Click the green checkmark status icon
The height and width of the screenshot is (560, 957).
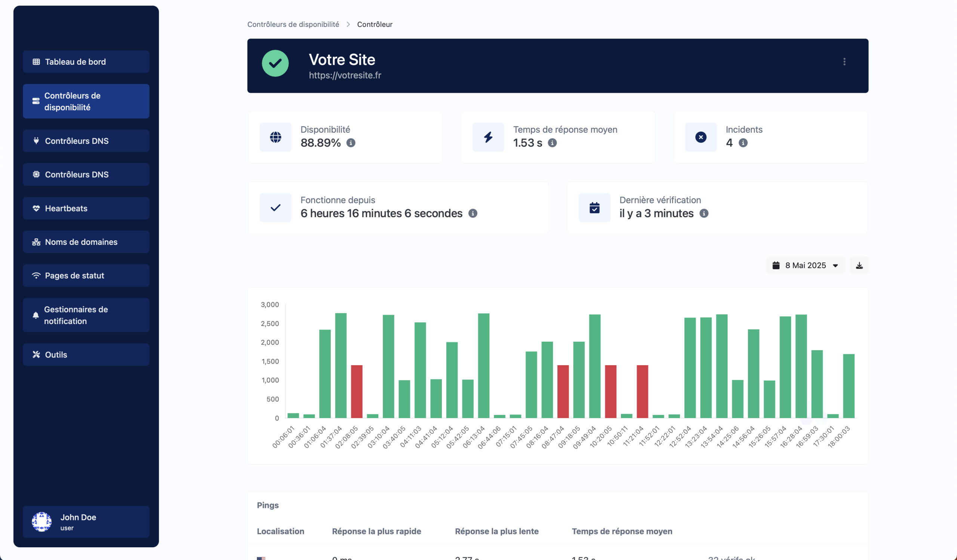coord(275,64)
